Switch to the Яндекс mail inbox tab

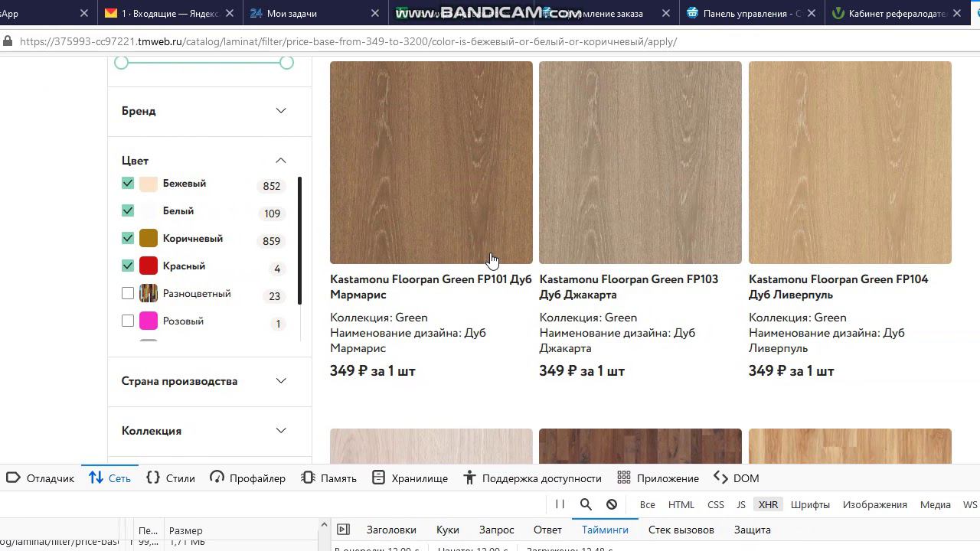[162, 13]
